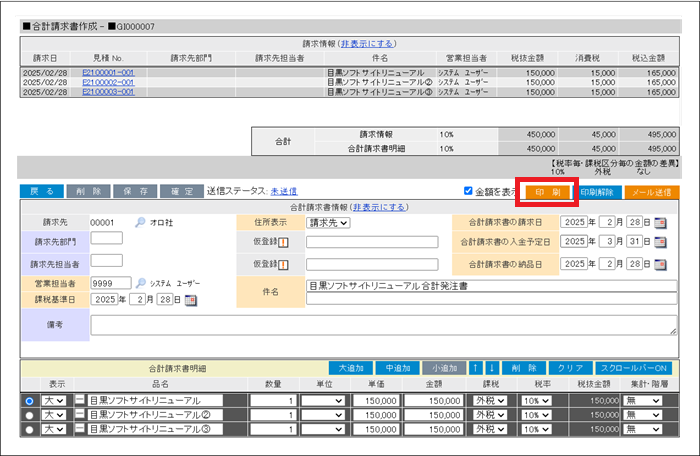Viewport: 700px width, 456px height.
Task: Move selected row down with ↓ button
Action: coord(491,368)
